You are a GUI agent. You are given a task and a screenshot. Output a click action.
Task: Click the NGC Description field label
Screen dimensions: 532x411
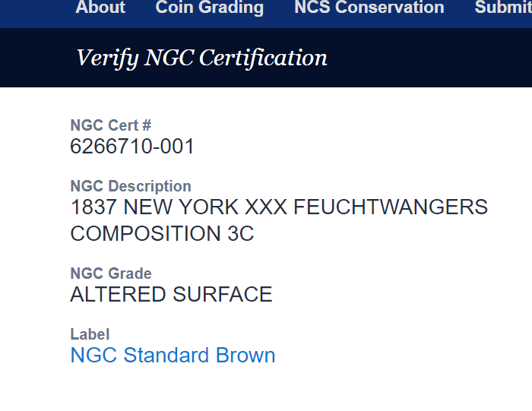[131, 186]
